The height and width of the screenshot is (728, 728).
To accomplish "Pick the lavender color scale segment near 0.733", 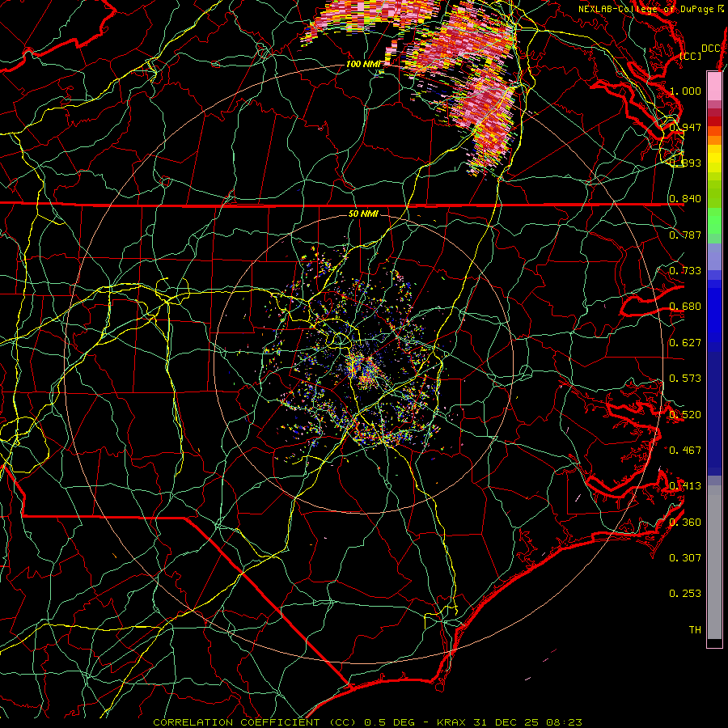I will pyautogui.click(x=714, y=256).
